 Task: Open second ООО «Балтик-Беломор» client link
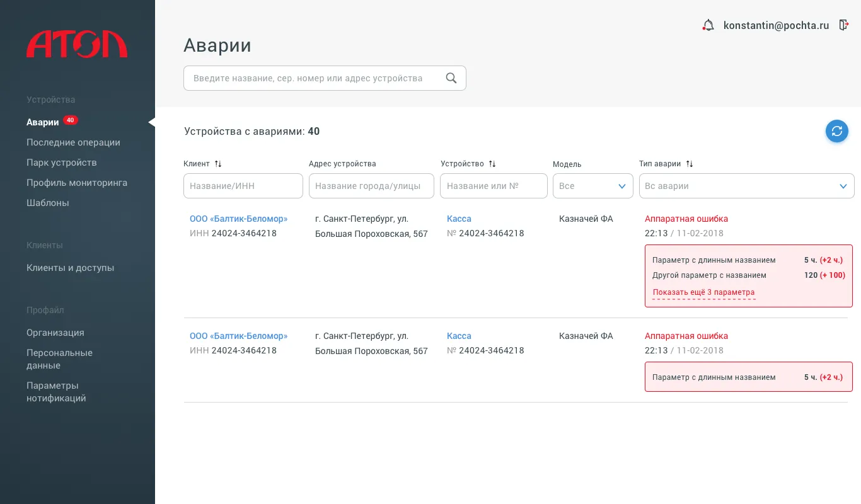click(238, 336)
